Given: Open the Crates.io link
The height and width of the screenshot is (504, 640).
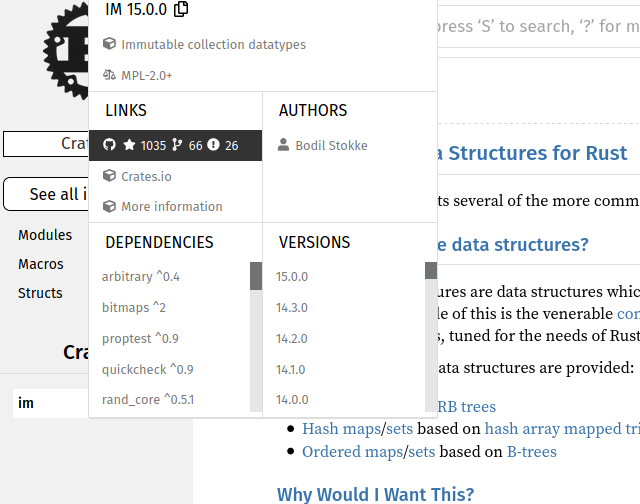Looking at the screenshot, I should (146, 176).
